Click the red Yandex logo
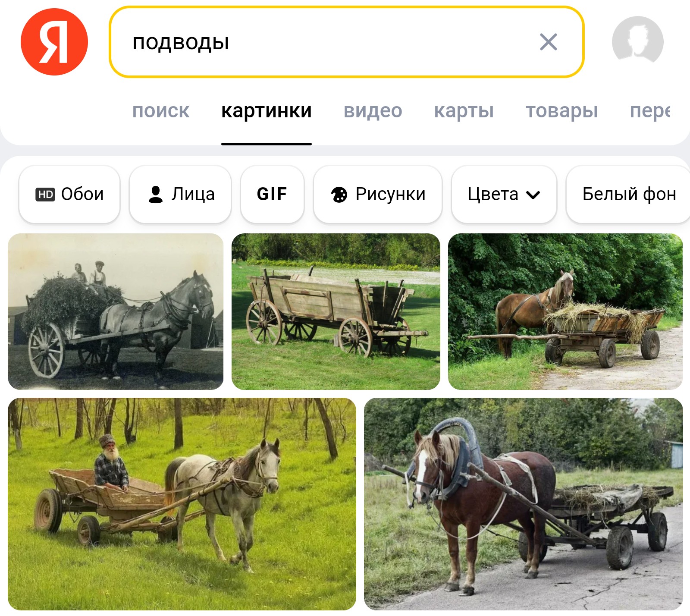 point(54,42)
